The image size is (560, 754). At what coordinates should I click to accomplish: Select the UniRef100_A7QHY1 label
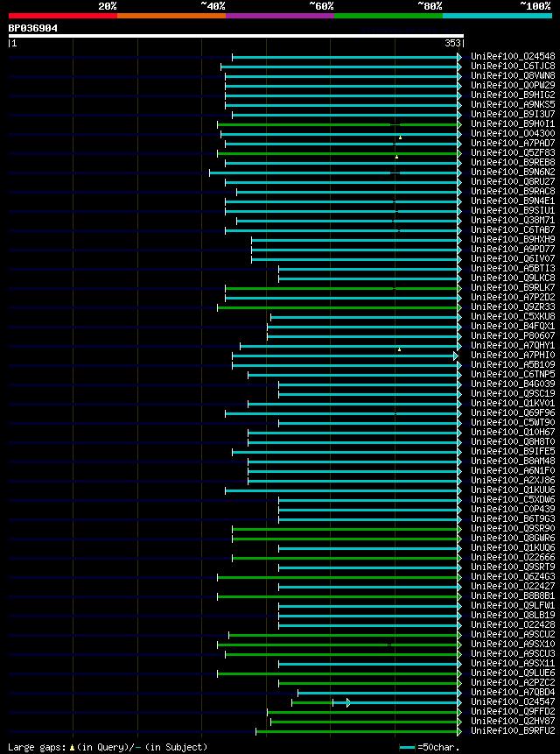513,345
